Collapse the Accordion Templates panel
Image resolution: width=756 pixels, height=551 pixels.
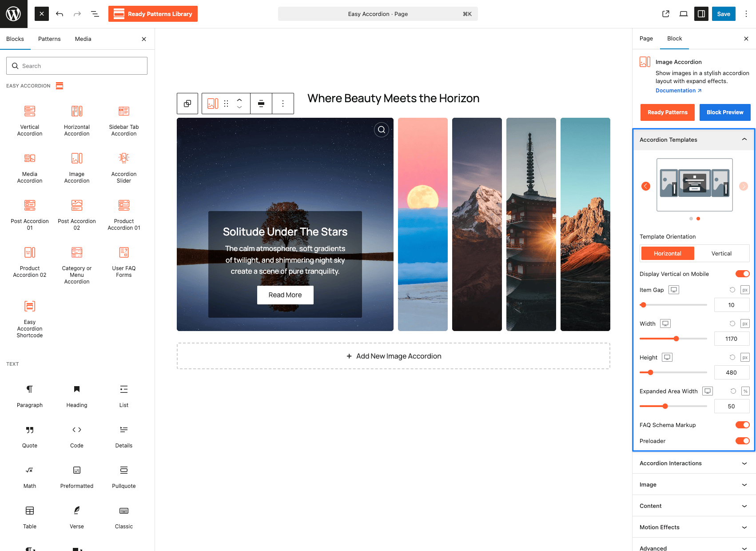(694, 140)
